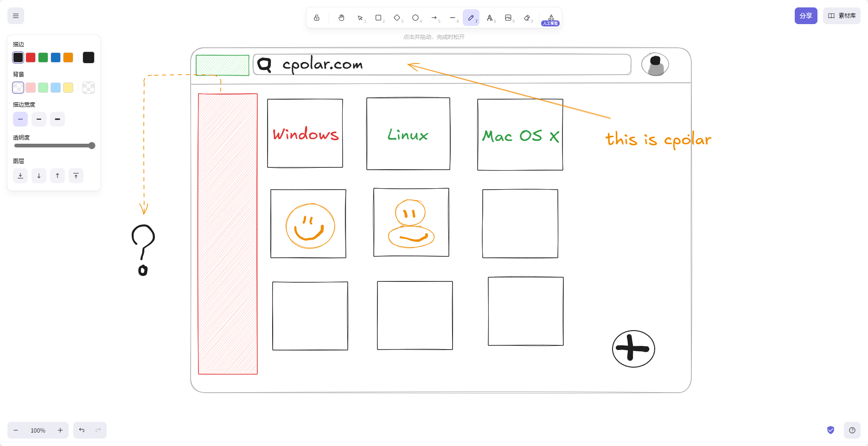The height and width of the screenshot is (446, 868).
Task: Click the drawn avatar circle on canvas
Action: point(655,64)
